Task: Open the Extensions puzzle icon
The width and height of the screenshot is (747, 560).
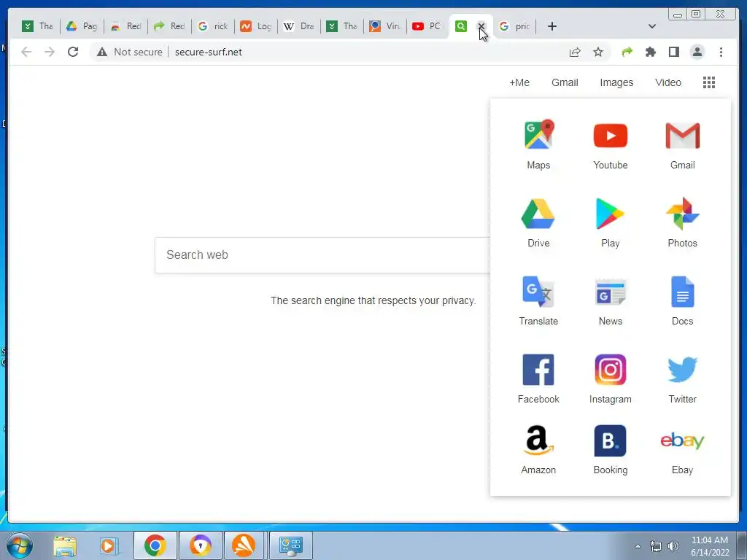Action: tap(650, 52)
